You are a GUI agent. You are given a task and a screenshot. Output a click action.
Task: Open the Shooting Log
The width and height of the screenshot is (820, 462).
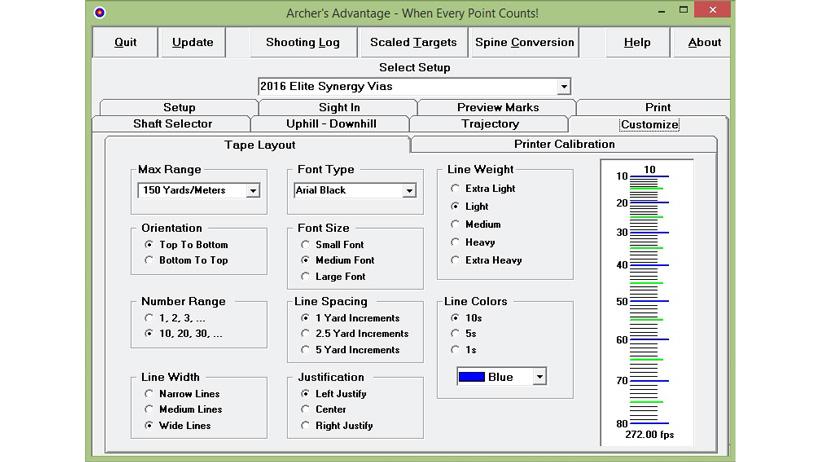[303, 42]
